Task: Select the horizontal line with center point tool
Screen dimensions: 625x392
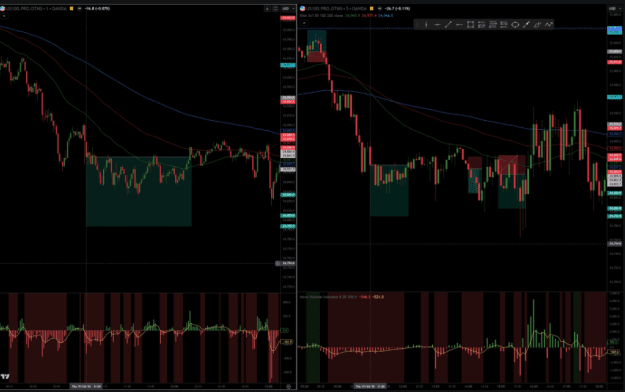Action: [437, 25]
